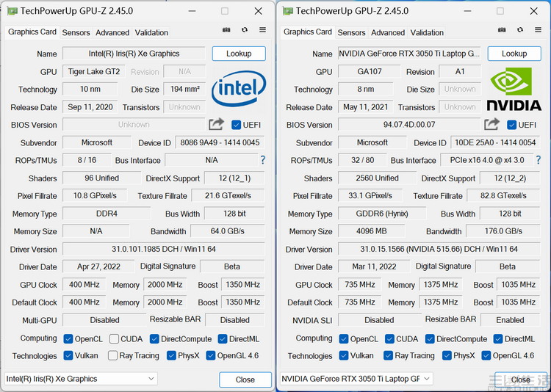Viewport: 551px width, 392px height.
Task: Click the Intel logo image
Action: [238, 90]
